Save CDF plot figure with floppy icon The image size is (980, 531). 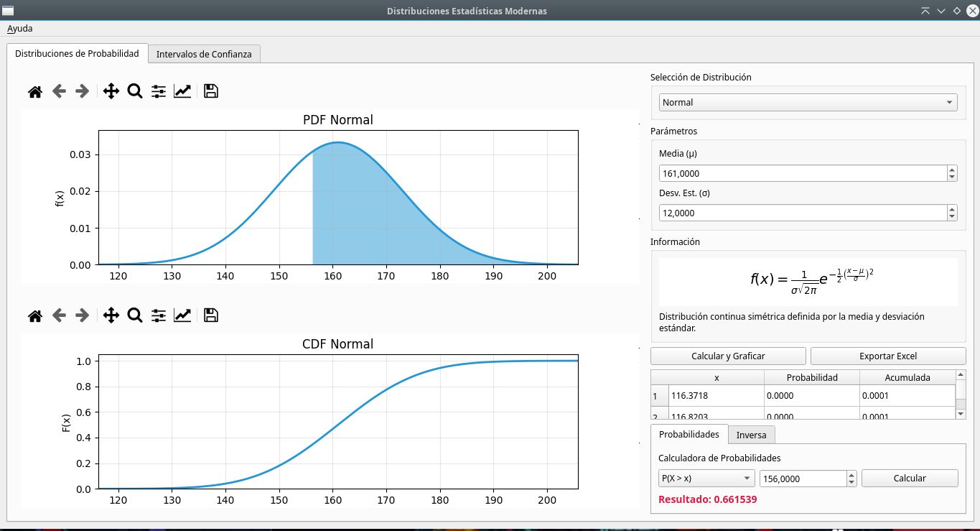point(211,315)
